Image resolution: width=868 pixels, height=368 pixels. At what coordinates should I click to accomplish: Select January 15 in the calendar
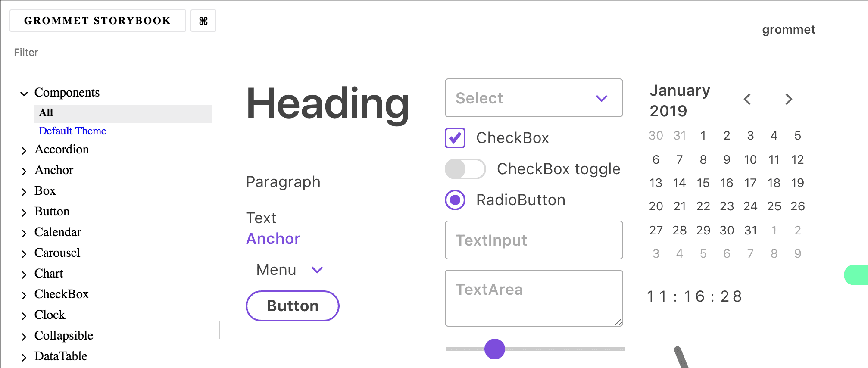coord(703,183)
